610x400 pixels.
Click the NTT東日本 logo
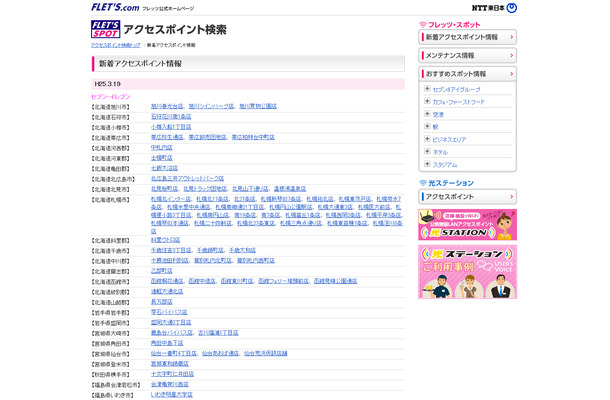tap(494, 8)
